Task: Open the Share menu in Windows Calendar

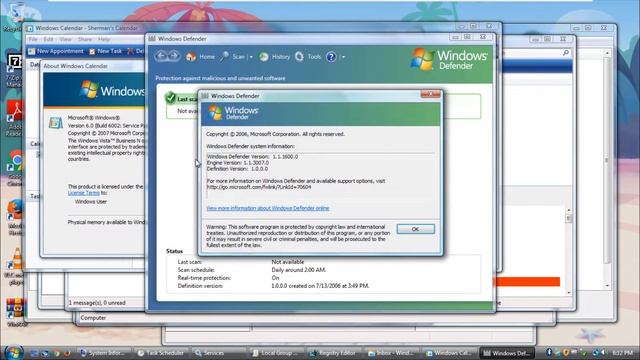Action: 84,39
